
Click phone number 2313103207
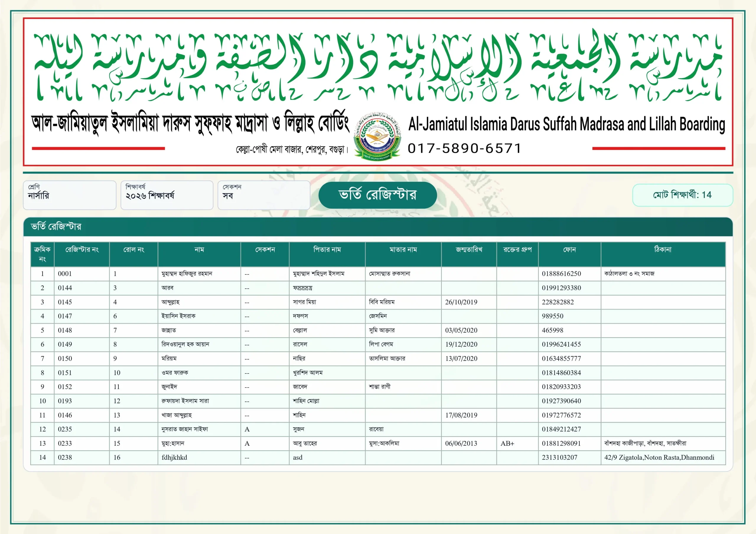[x=559, y=458]
